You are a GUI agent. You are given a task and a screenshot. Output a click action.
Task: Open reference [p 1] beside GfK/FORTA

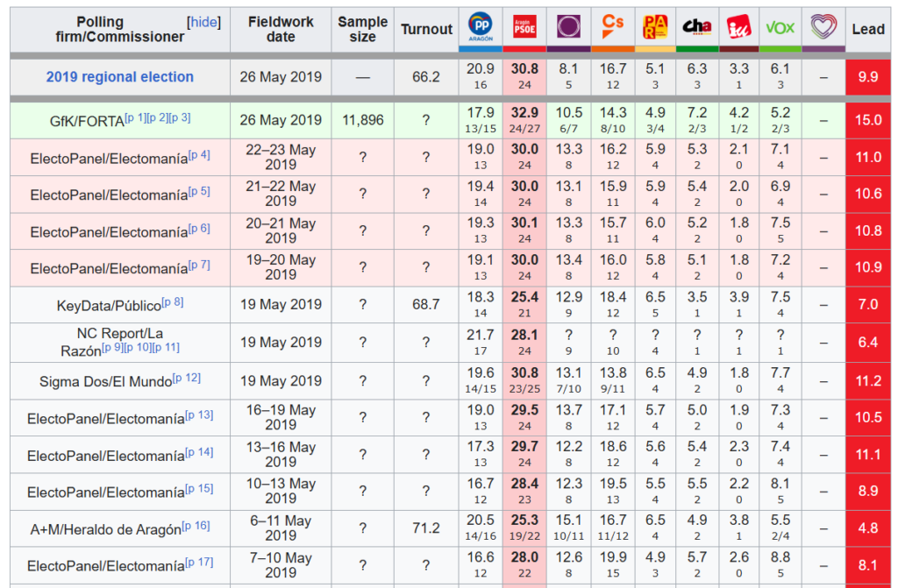click(135, 117)
